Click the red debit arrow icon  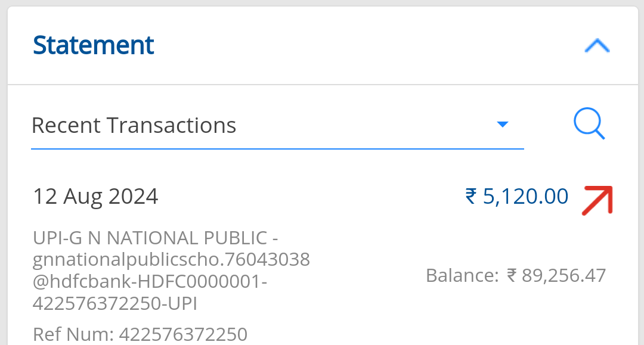[598, 199]
